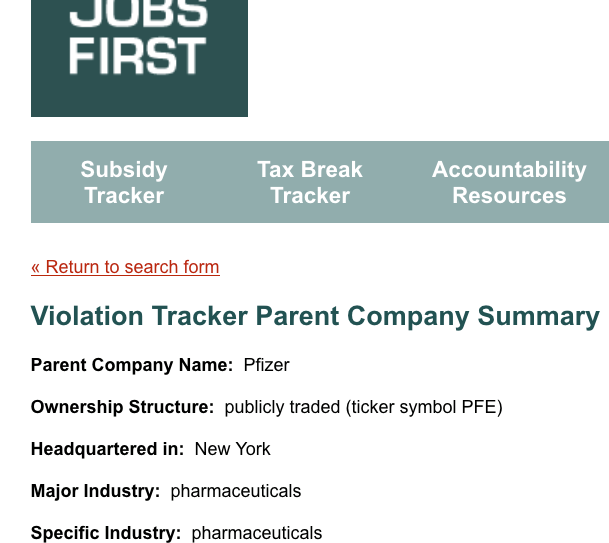The width and height of the screenshot is (609, 543).
Task: Click the Major Industry label
Action: coord(95,491)
